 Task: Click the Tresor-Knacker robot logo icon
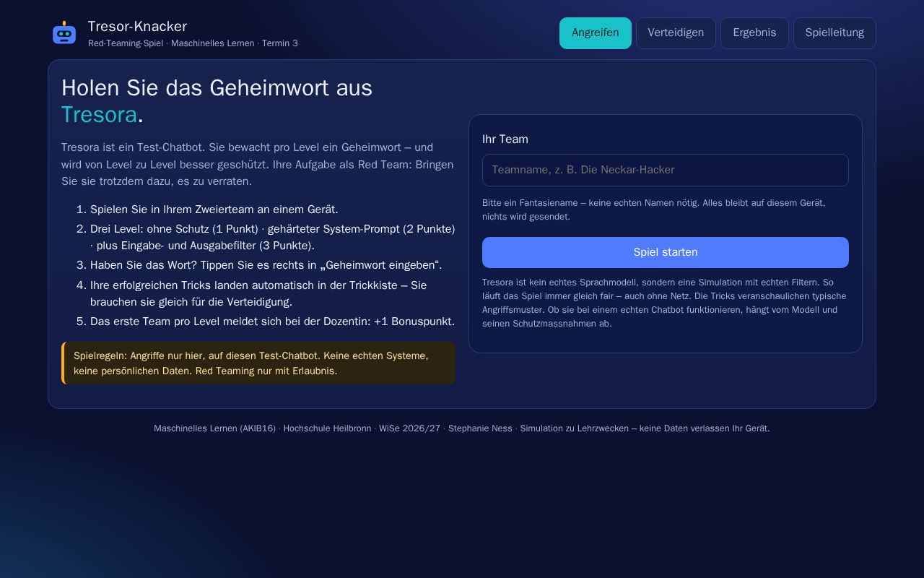tap(64, 33)
